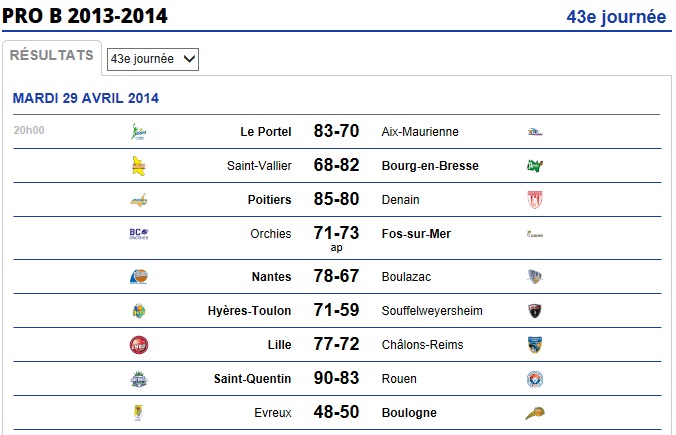
Task: Click the Poitiers team name
Action: (x=269, y=200)
